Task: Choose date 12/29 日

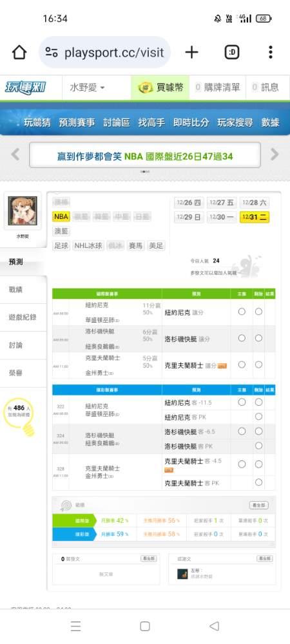Action: [x=189, y=217]
